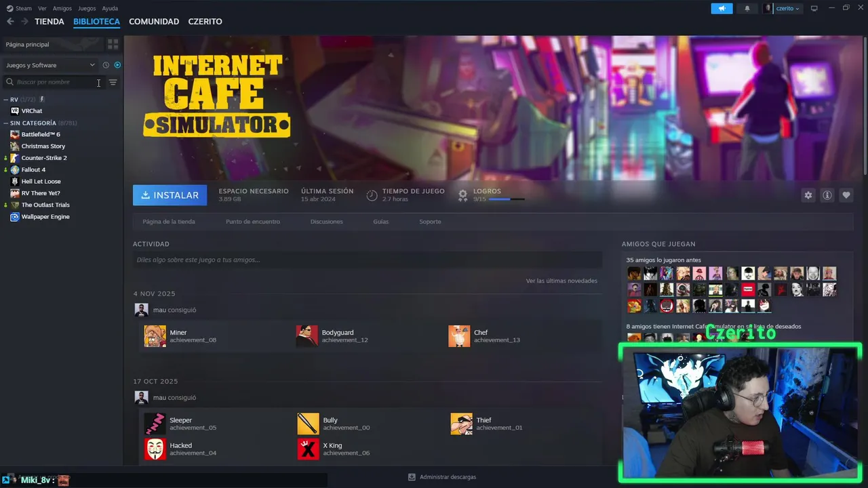
Task: Open the Guías link
Action: coord(381,222)
